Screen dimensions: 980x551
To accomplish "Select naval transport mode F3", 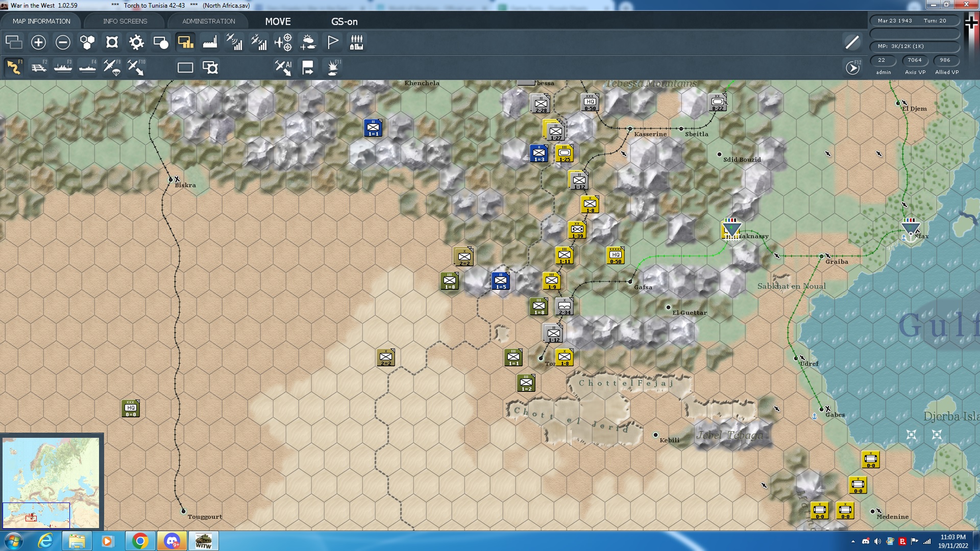I will point(63,67).
